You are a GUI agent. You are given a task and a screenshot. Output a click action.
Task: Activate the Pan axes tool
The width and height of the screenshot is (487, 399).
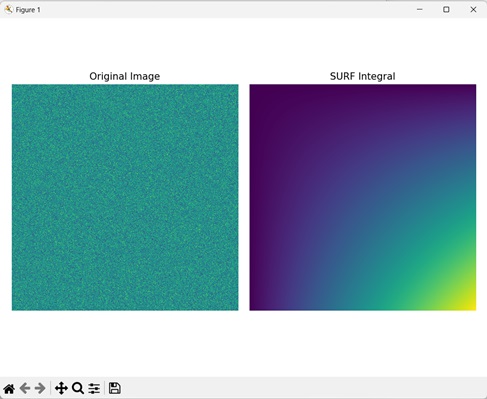coord(61,388)
